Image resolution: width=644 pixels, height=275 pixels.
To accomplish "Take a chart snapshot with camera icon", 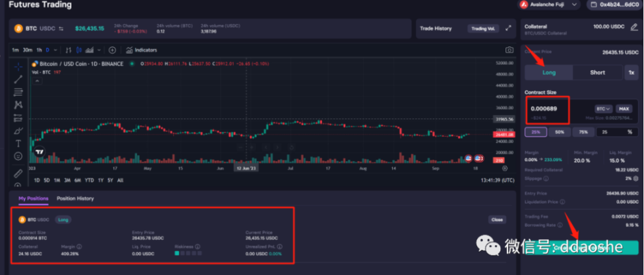I will (509, 50).
